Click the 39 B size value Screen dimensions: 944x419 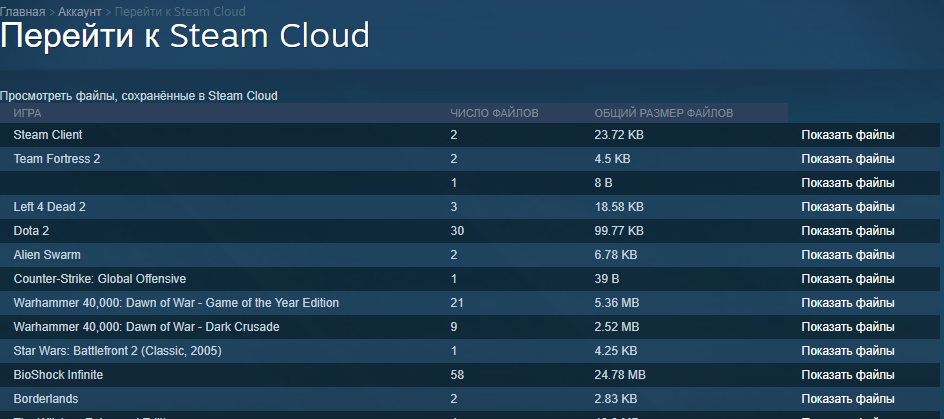(x=607, y=279)
